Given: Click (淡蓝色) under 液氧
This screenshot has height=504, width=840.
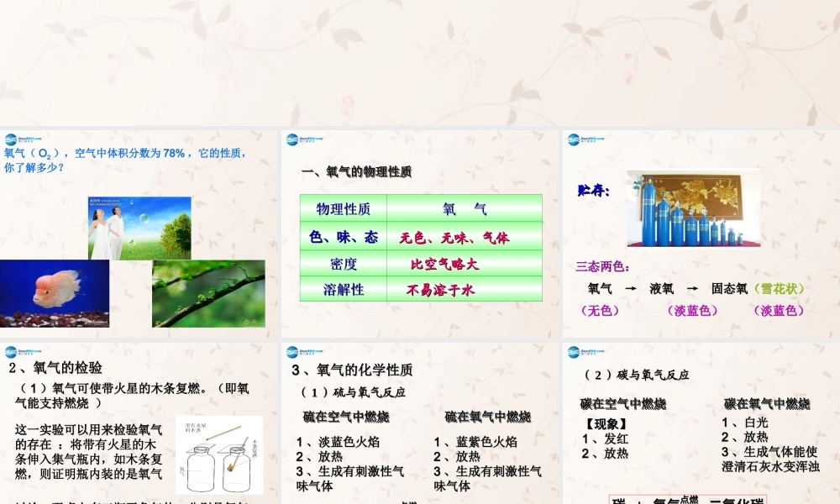Looking at the screenshot, I should (x=693, y=310).
